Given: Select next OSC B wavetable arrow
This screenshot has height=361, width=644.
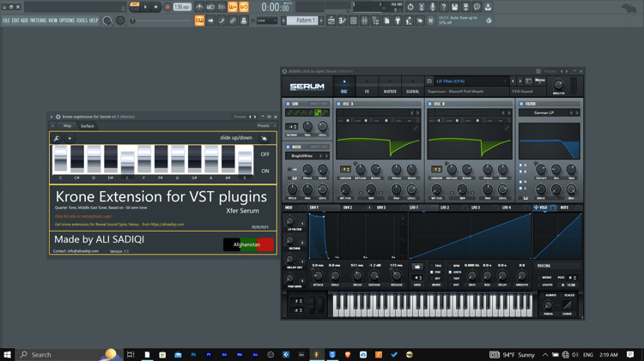Looking at the screenshot, I should pos(509,113).
